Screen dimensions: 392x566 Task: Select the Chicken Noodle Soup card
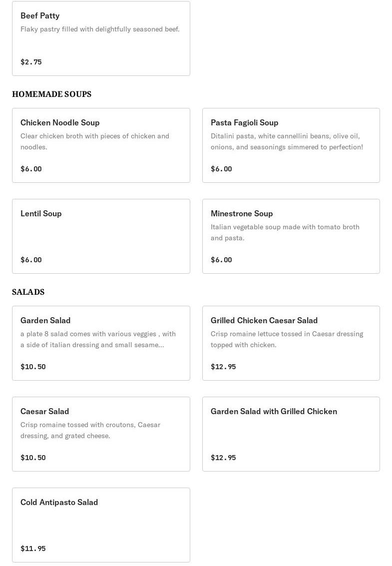click(101, 145)
